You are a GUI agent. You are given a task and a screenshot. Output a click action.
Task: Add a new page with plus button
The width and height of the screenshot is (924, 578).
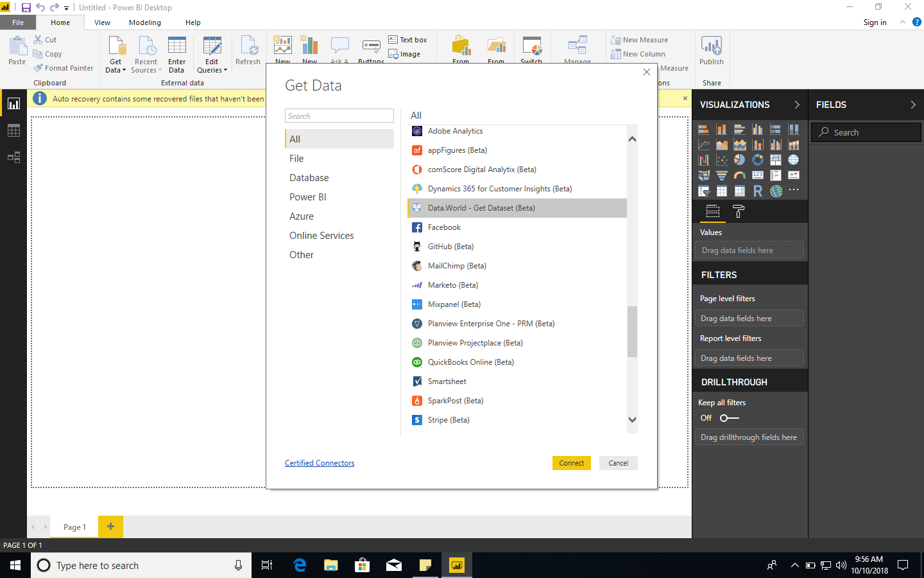click(x=110, y=527)
